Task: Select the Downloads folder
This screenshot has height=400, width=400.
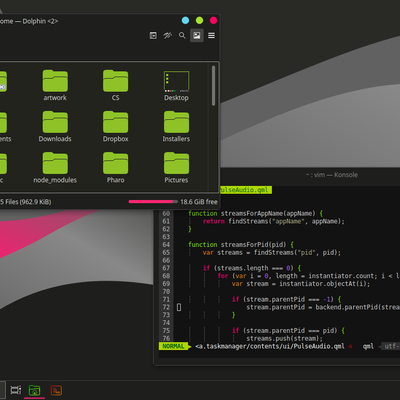Action: (x=55, y=127)
